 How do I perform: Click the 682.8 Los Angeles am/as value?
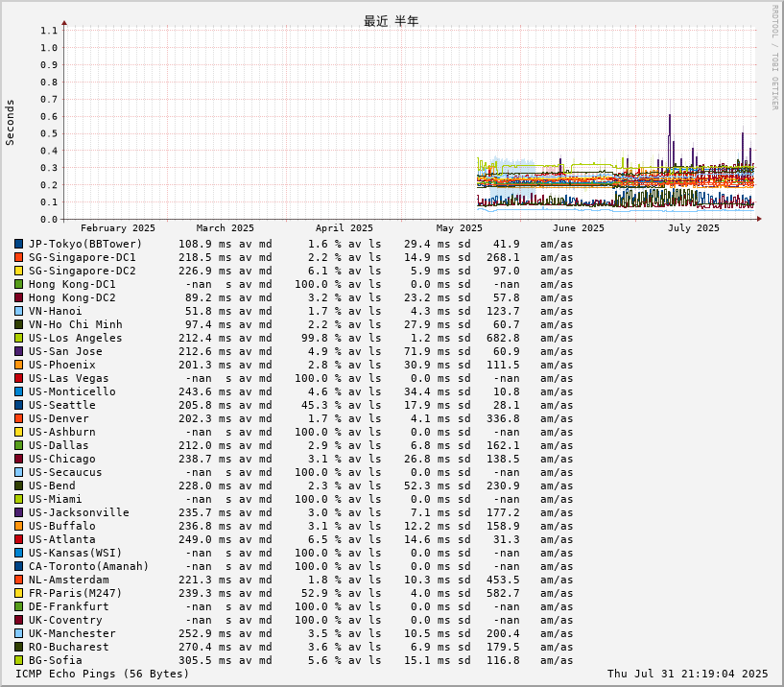(503, 338)
